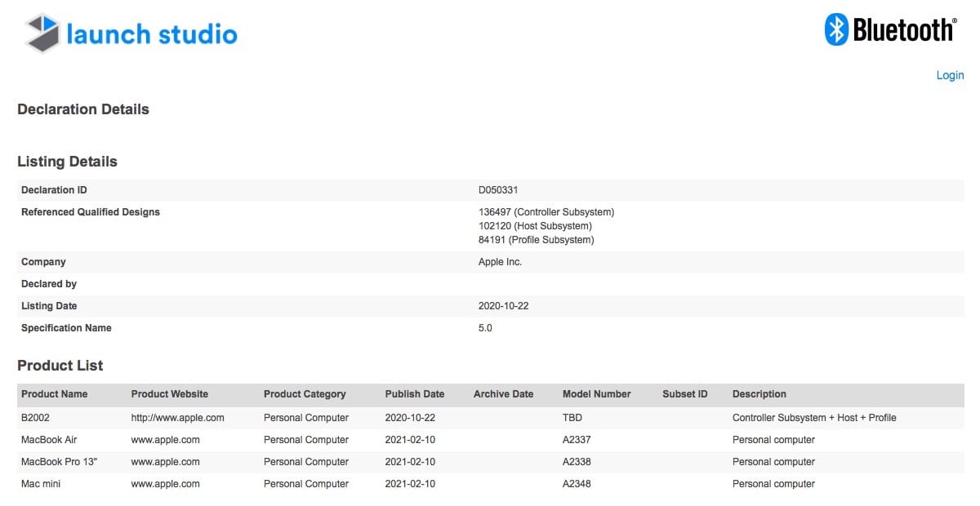
Task: Select Personal computer description in MacBook Air row
Action: [x=773, y=440]
